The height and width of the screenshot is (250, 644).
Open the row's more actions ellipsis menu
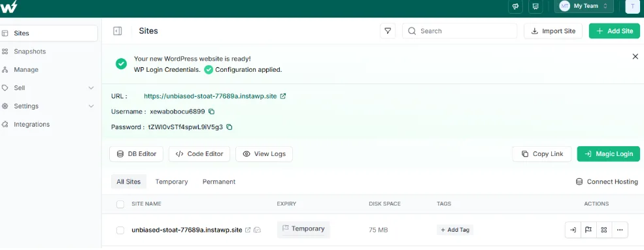(620, 230)
